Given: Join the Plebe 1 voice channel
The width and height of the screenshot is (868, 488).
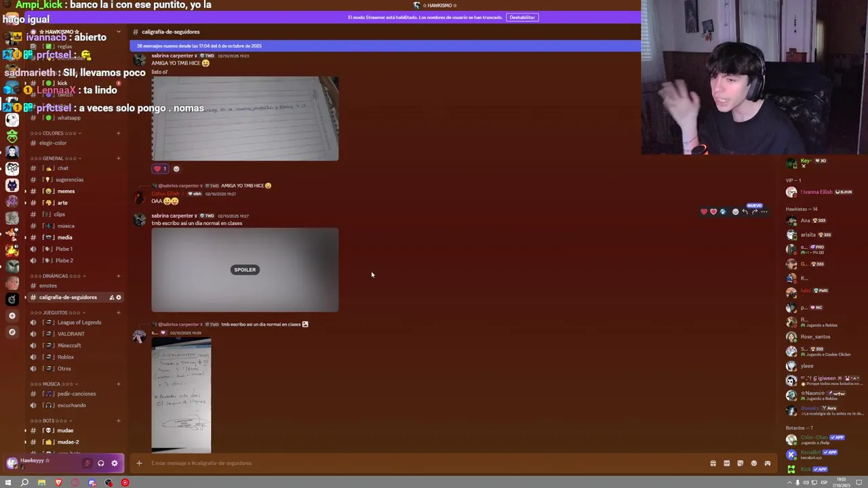Looking at the screenshot, I should click(75, 249).
